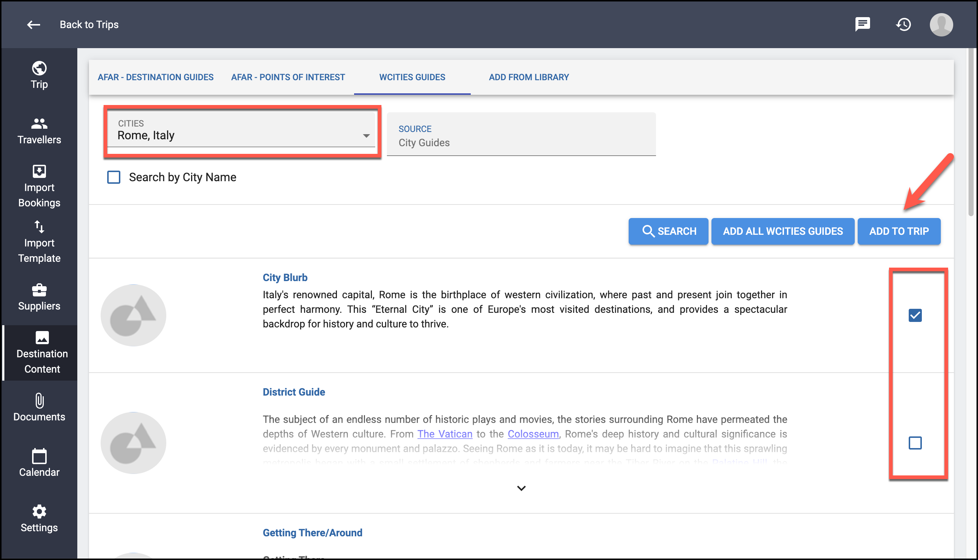Follow The Vatican link

tap(445, 434)
